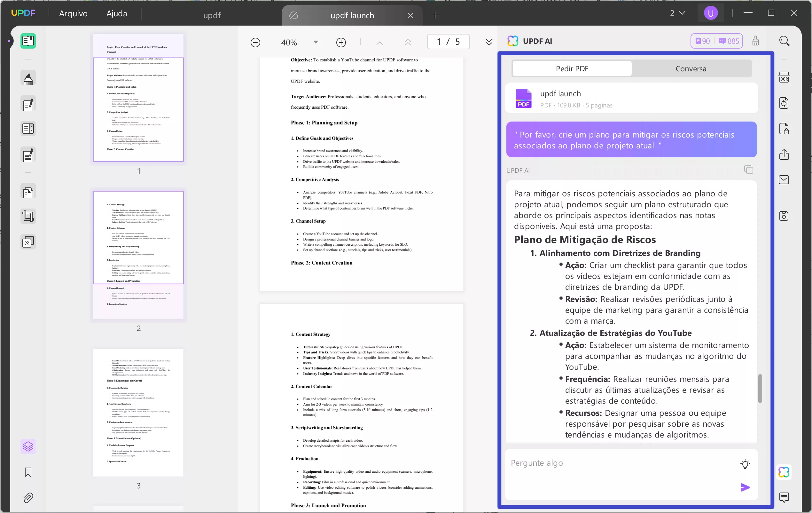Viewport: 812px width, 513px height.
Task: Toggle the UPDF AI panel icon
Action: click(784, 472)
